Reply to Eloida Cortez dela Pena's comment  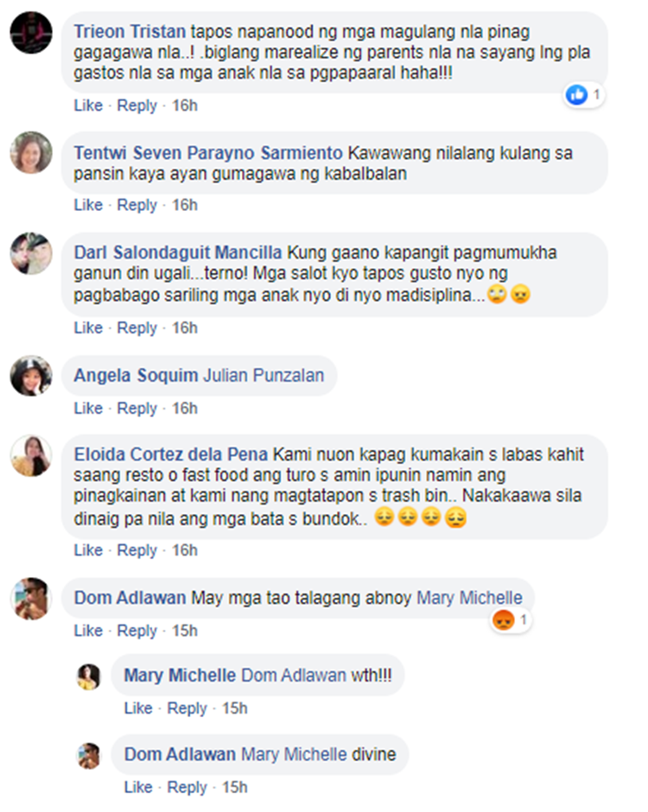[137, 550]
